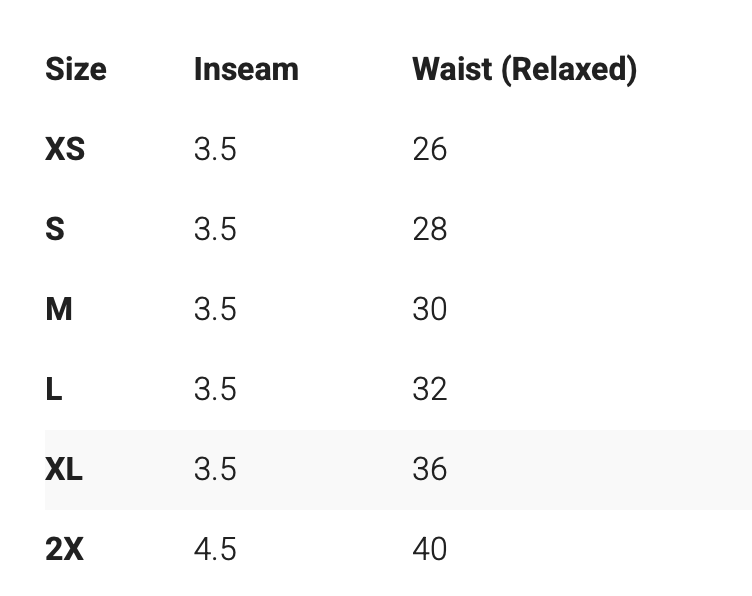Click the waist value 30
The height and width of the screenshot is (596, 752).
pyautogui.click(x=429, y=309)
